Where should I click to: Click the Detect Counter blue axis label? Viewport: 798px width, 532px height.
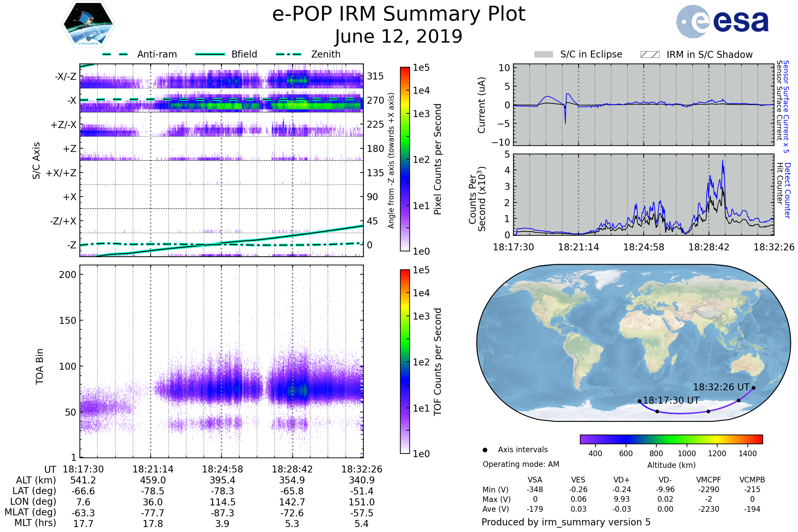coord(788,190)
